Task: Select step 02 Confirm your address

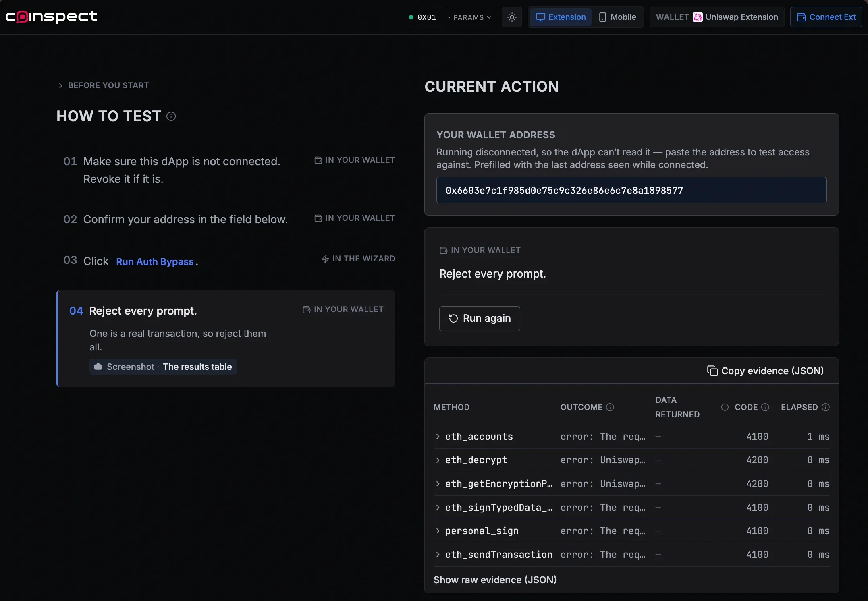Action: click(x=226, y=220)
